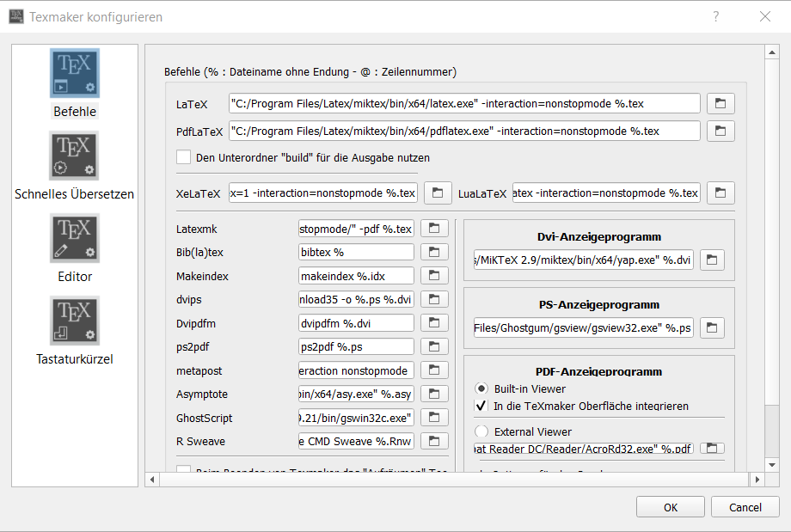Viewport: 791px width, 532px height.
Task: Open the Befehle settings page icon
Action: [75, 73]
